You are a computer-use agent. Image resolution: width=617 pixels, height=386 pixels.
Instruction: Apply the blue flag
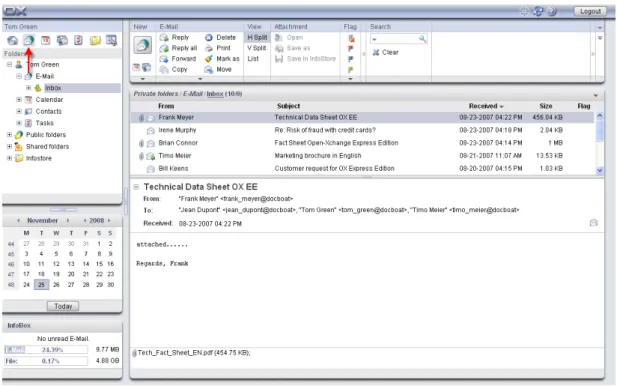(351, 59)
